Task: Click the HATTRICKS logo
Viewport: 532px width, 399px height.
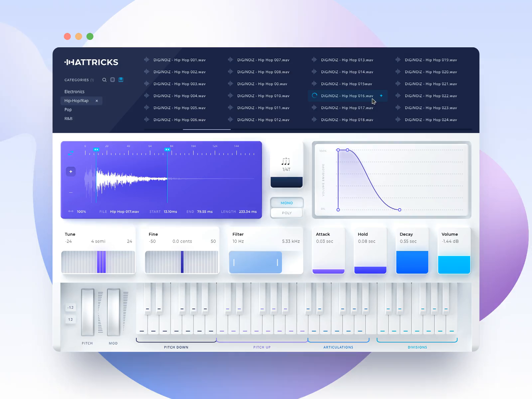Action: pyautogui.click(x=91, y=62)
